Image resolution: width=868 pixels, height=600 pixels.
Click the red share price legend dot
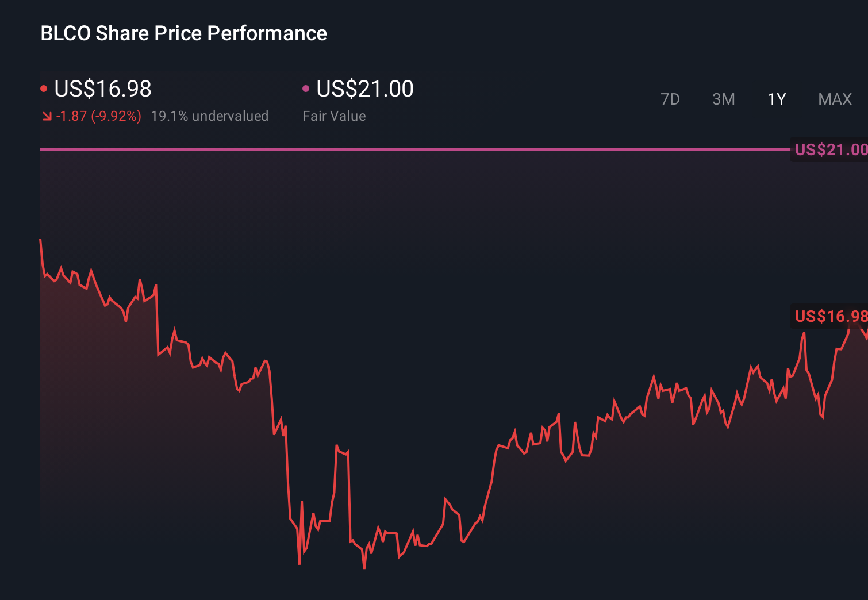pos(44,87)
